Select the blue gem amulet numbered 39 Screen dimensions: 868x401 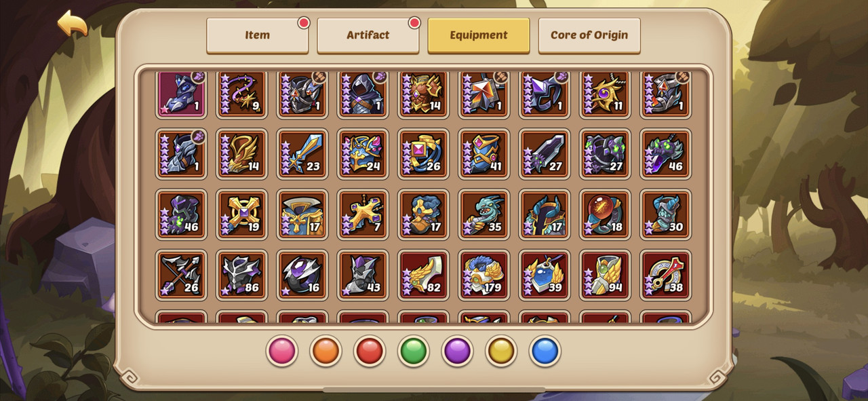(545, 275)
